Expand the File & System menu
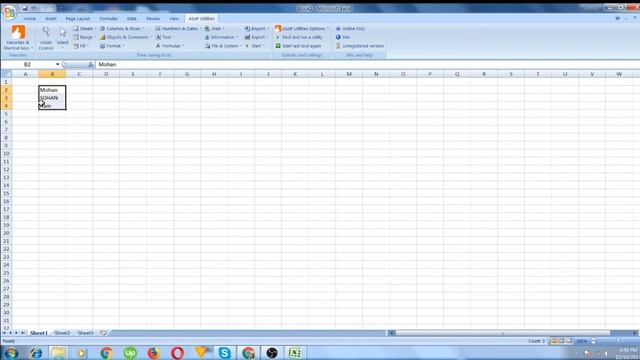This screenshot has height=360, width=640. pos(223,46)
